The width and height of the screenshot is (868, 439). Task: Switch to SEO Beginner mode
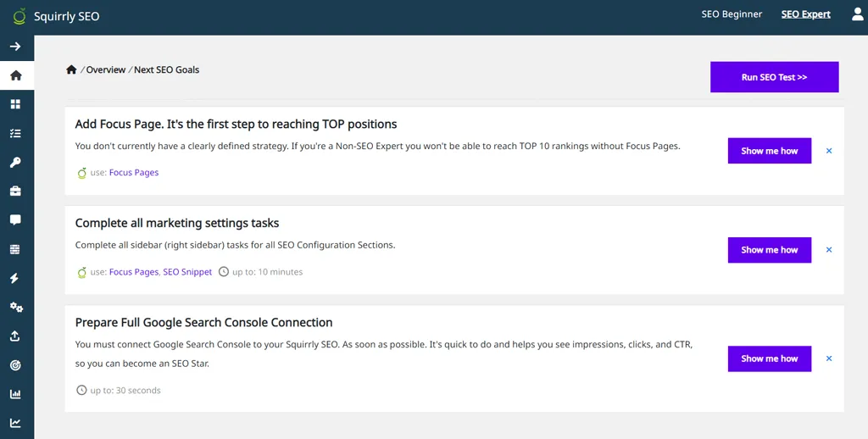pos(732,14)
